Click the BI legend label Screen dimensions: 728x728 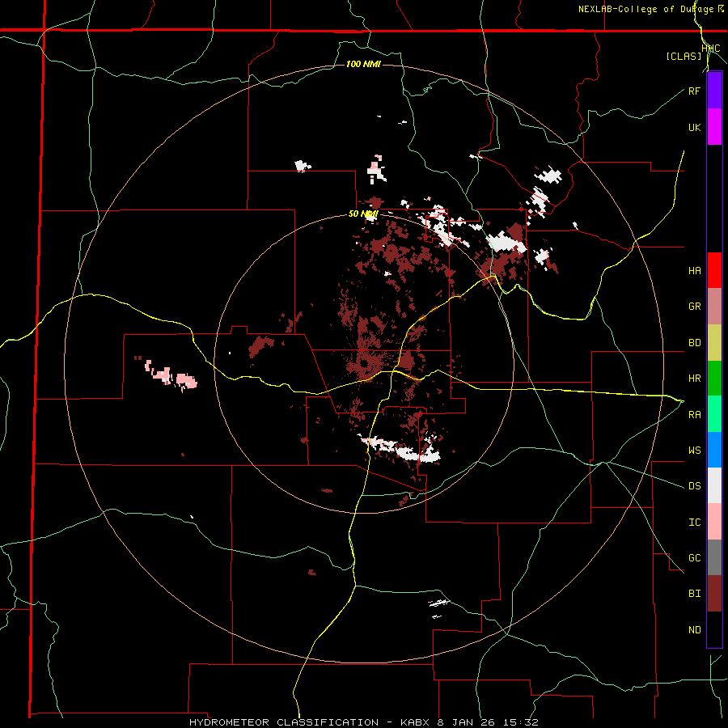tap(694, 594)
